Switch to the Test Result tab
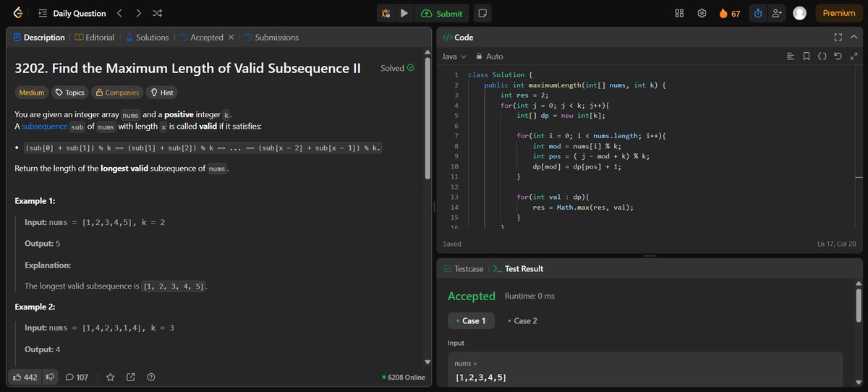The width and height of the screenshot is (868, 392). coord(518,268)
